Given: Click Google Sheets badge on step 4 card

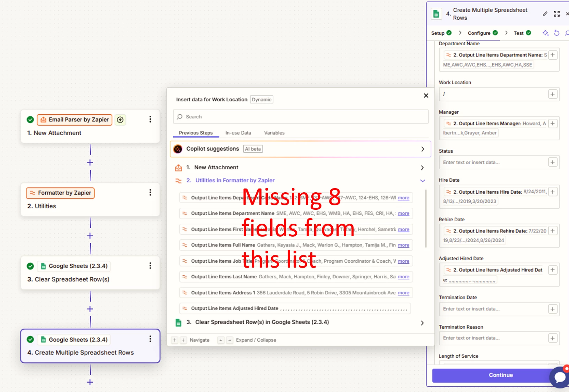Looking at the screenshot, I should pos(74,339).
